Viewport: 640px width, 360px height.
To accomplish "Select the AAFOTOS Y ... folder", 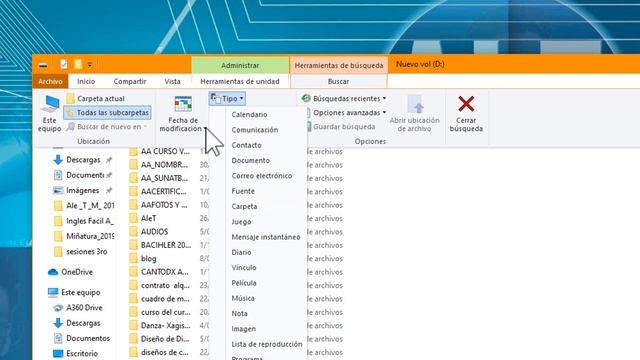I will (158, 205).
